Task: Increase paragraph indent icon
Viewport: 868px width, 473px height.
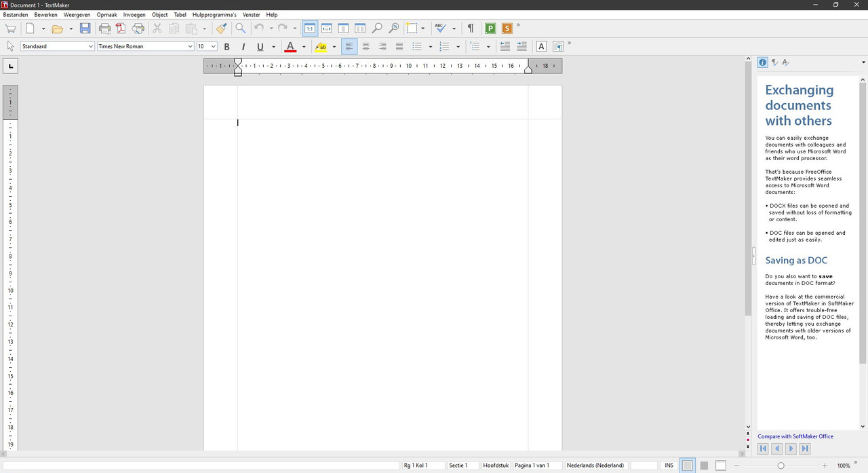Action: pos(521,47)
